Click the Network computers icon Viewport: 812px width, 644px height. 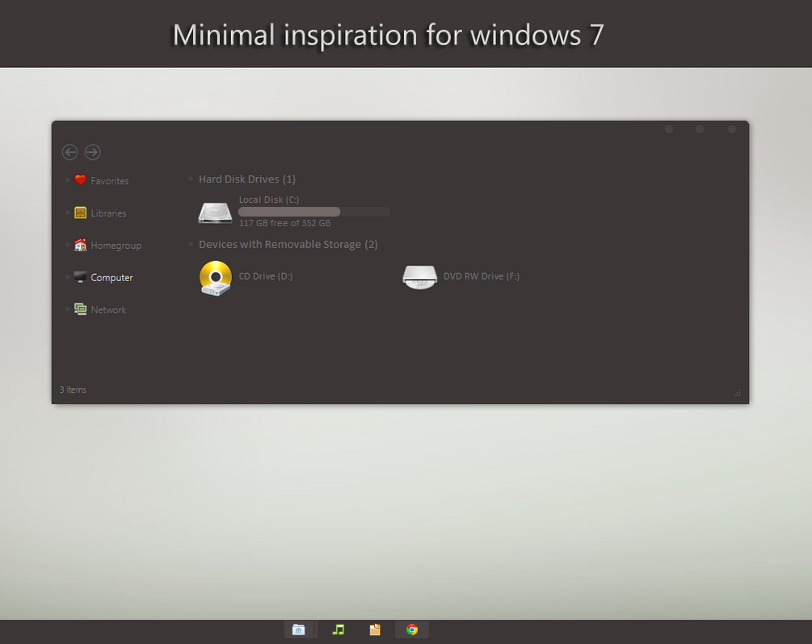pos(80,309)
